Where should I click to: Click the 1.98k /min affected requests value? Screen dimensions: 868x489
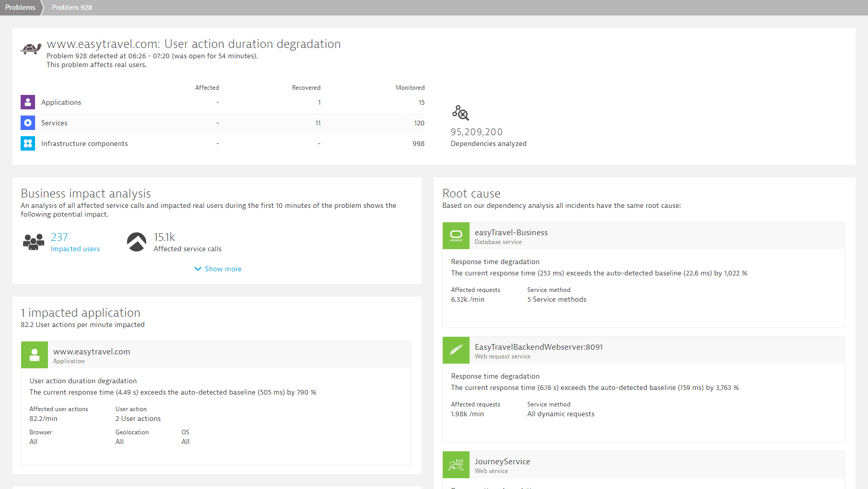tap(468, 414)
